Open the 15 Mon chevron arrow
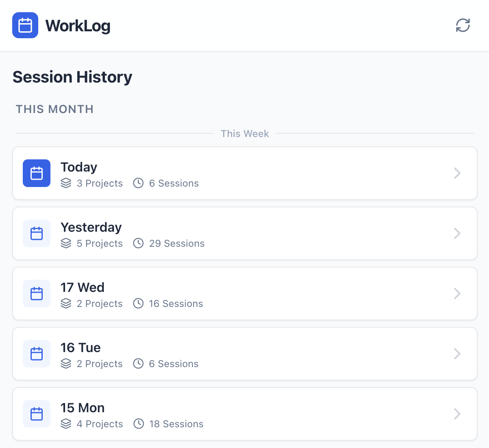489x448 pixels. coord(457,414)
